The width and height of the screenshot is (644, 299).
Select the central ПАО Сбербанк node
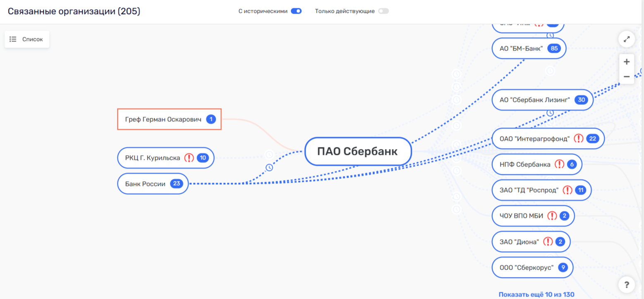click(358, 151)
